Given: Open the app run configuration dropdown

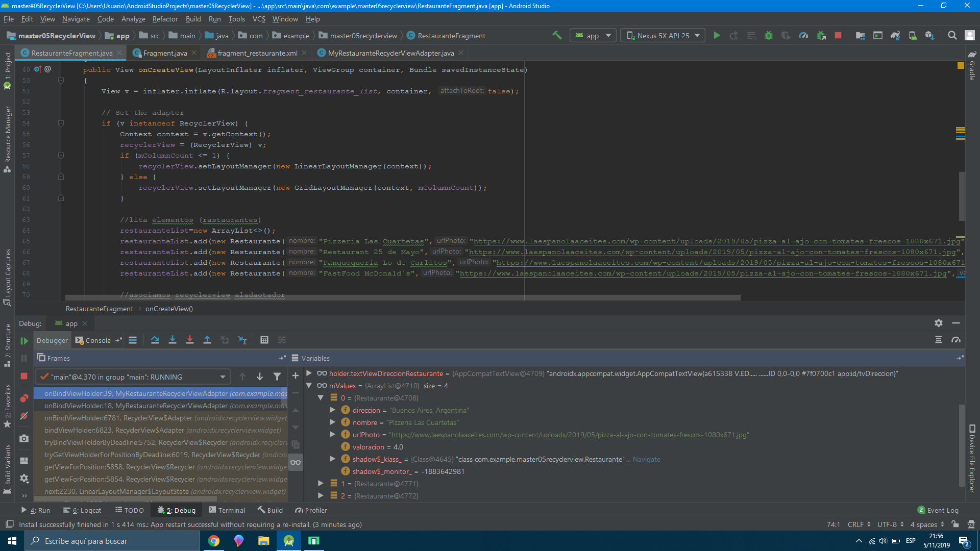Looking at the screenshot, I should click(593, 35).
